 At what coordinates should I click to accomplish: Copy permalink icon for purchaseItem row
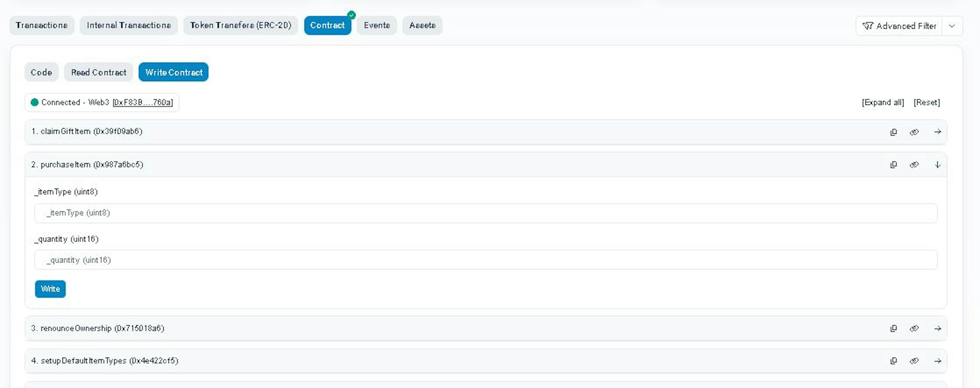click(914, 164)
